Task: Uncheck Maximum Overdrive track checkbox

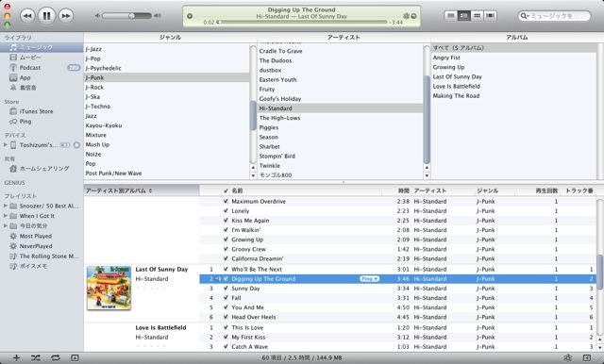Action: point(226,201)
